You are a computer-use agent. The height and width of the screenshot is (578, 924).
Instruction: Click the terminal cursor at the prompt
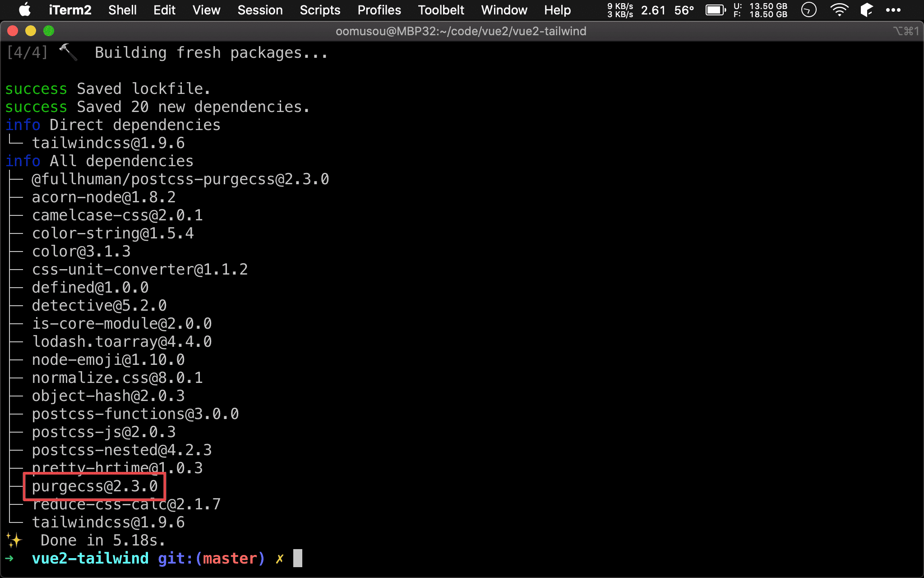click(298, 558)
